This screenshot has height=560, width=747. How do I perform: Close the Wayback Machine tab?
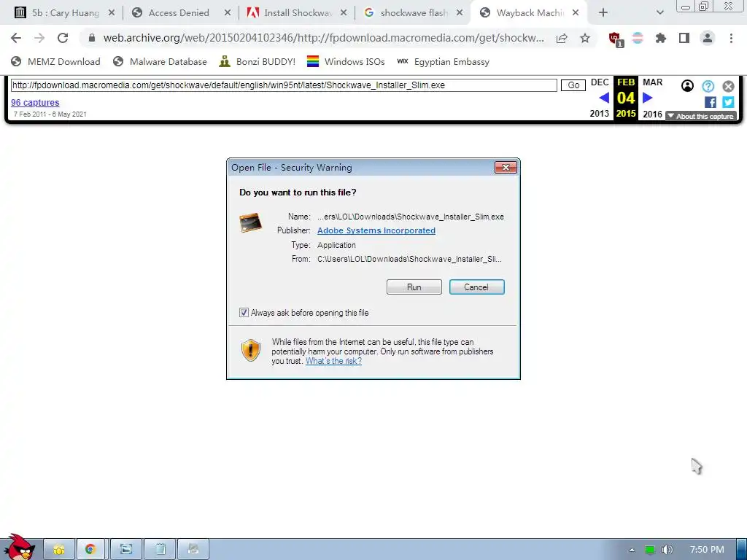tap(576, 13)
